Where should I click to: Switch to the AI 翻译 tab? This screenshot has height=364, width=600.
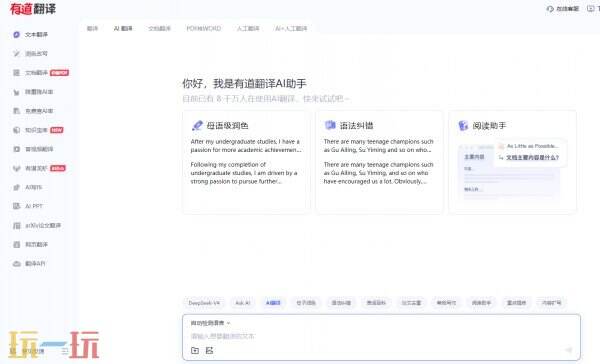click(123, 28)
